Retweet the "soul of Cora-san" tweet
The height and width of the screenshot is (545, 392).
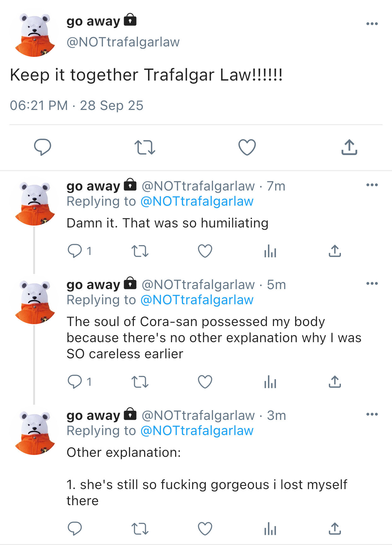140,382
